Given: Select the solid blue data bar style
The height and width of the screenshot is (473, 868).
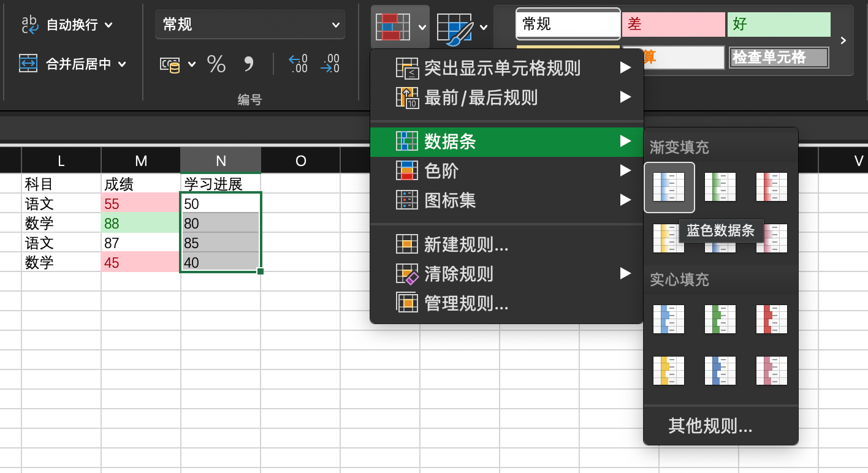Looking at the screenshot, I should 668,319.
